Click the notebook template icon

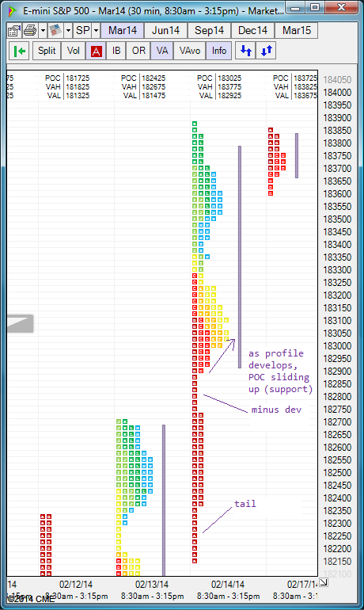coord(55,30)
